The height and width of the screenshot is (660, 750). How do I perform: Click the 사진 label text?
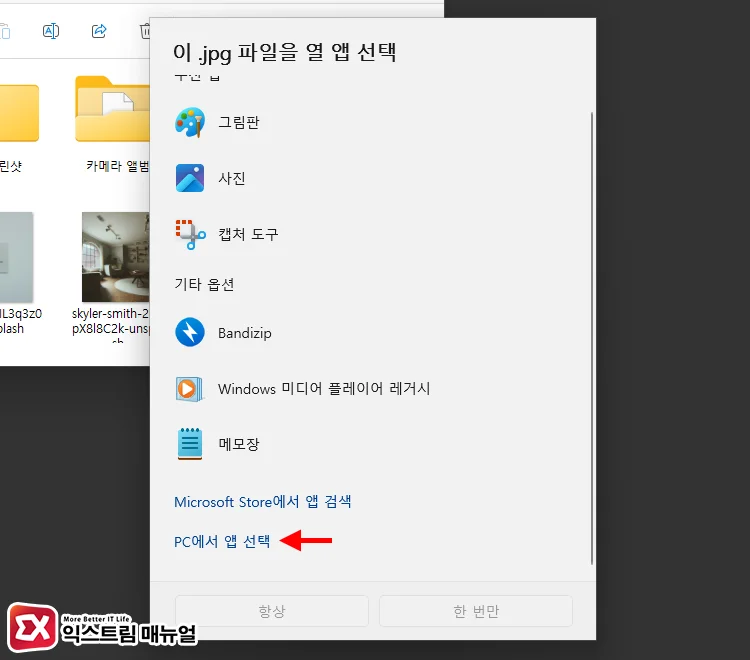pyautogui.click(x=232, y=178)
